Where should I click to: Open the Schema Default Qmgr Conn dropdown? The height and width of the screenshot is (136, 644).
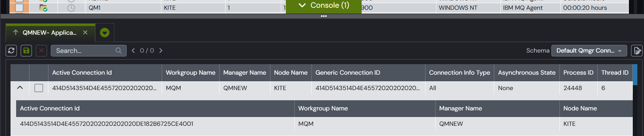coord(589,51)
